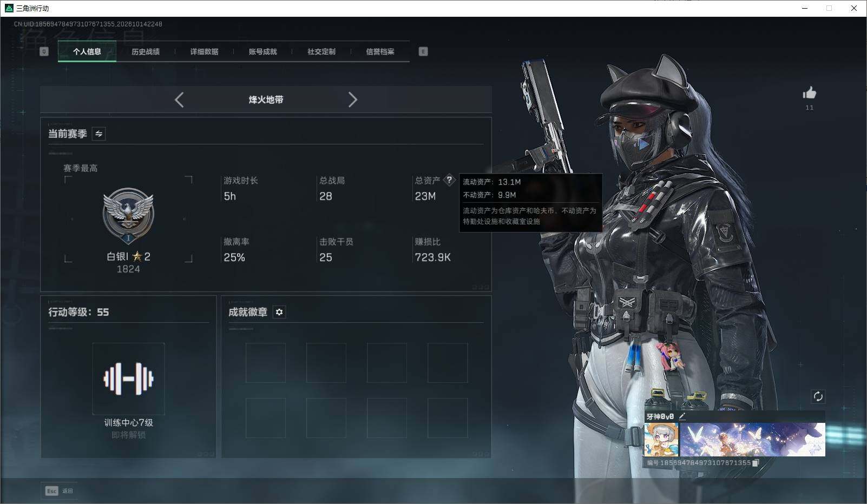Click the 游戏时长 5h value
Image resolution: width=867 pixels, height=504 pixels.
230,196
